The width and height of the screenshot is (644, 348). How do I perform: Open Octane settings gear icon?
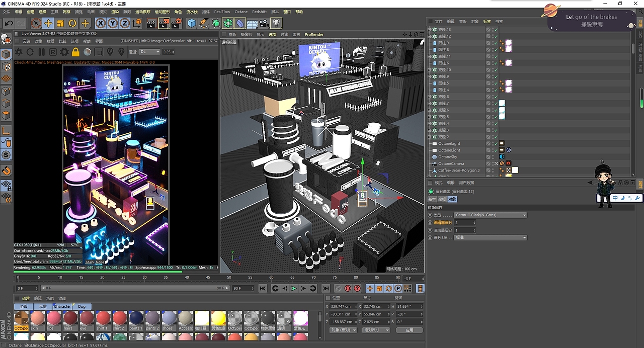64,52
